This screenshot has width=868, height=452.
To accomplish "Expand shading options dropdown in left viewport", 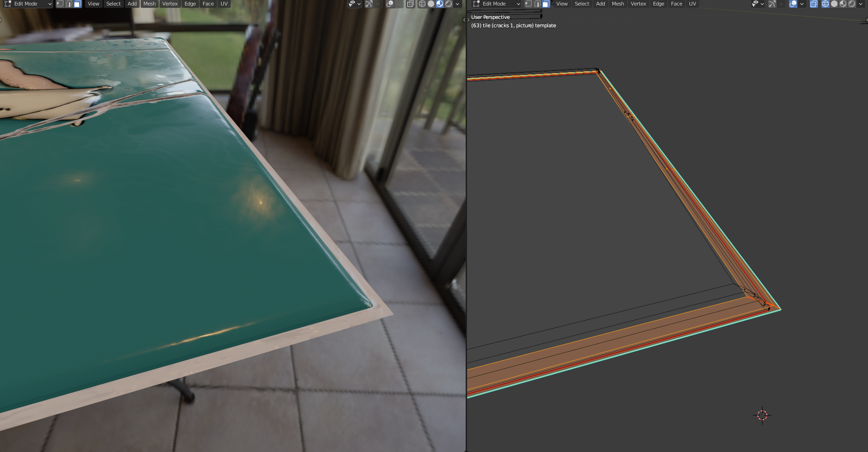I will 457,4.
